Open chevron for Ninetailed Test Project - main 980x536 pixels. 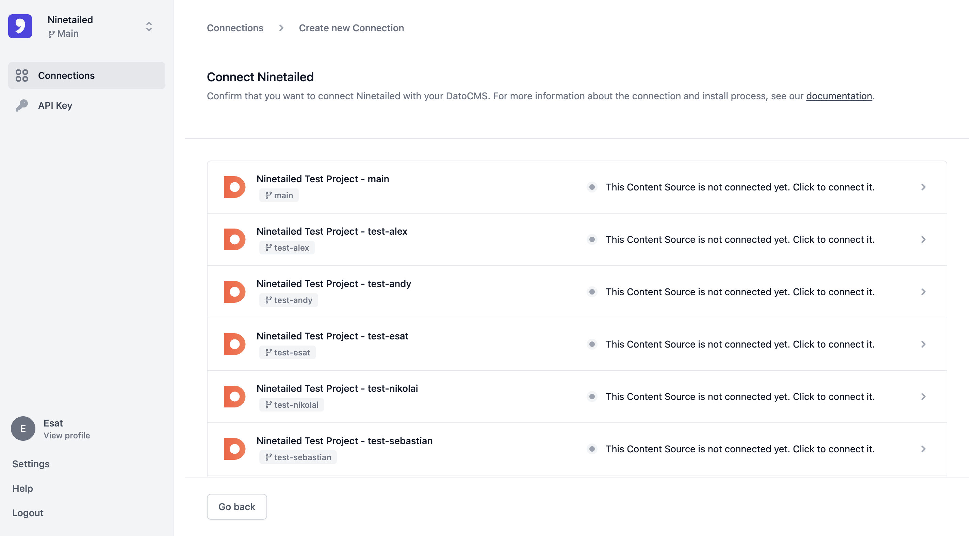click(923, 187)
